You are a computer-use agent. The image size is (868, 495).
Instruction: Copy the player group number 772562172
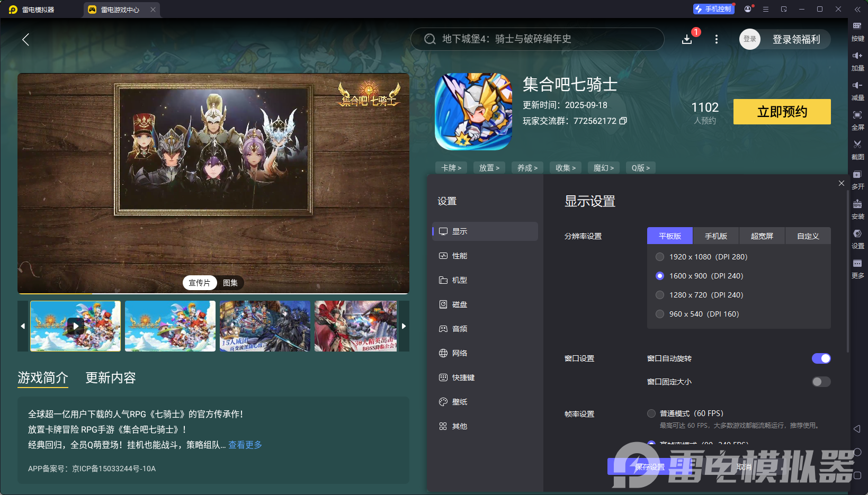point(623,121)
